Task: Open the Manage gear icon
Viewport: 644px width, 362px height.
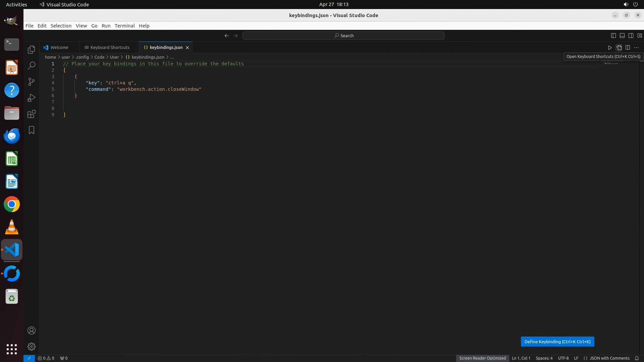Action: [32, 347]
